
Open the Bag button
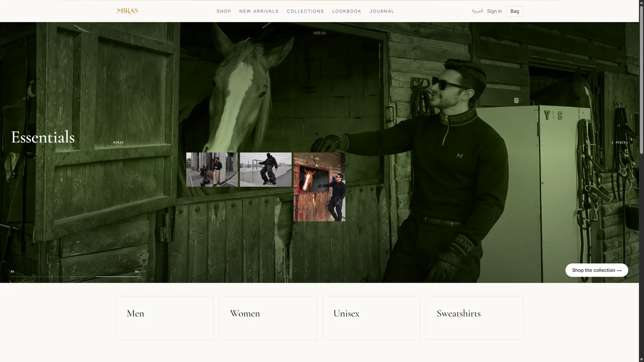click(x=514, y=11)
